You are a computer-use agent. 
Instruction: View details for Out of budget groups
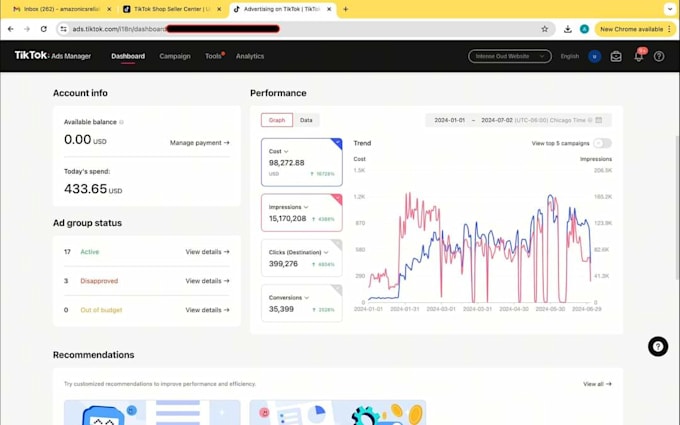point(207,310)
